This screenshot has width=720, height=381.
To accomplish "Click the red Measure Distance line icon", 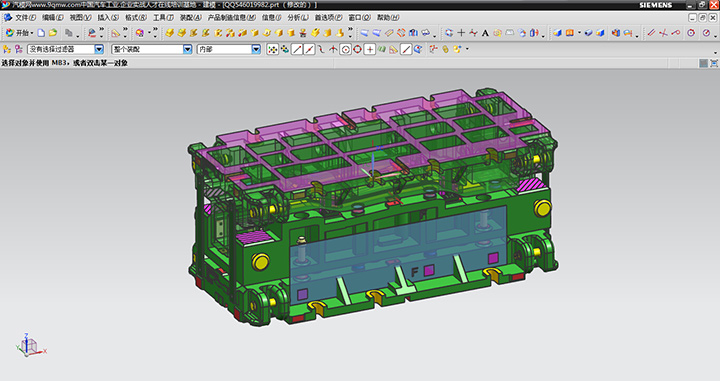I will pos(651,33).
